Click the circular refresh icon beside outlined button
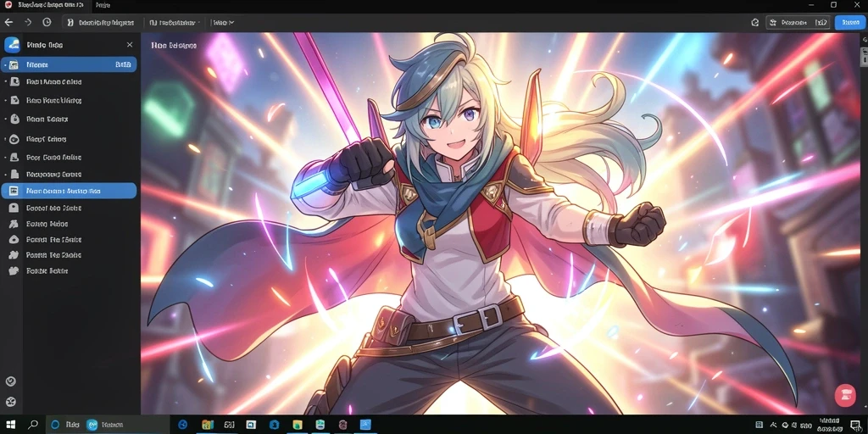Image resolution: width=868 pixels, height=434 pixels. point(754,23)
